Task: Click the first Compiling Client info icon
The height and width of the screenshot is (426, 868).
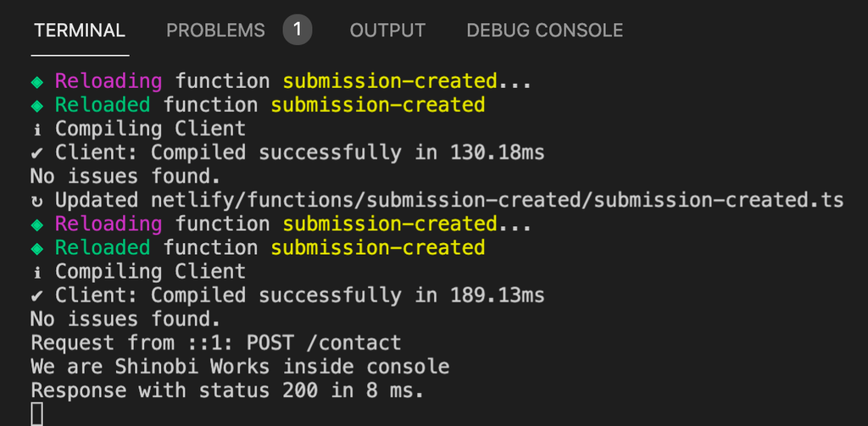Action: pos(37,130)
